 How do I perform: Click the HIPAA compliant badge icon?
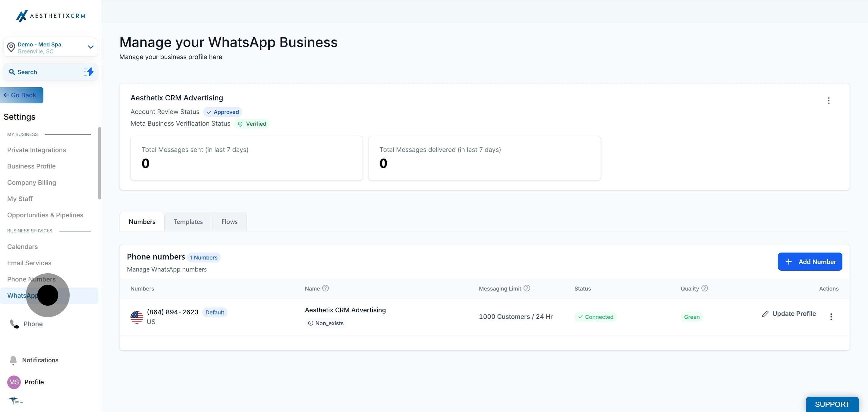16,401
